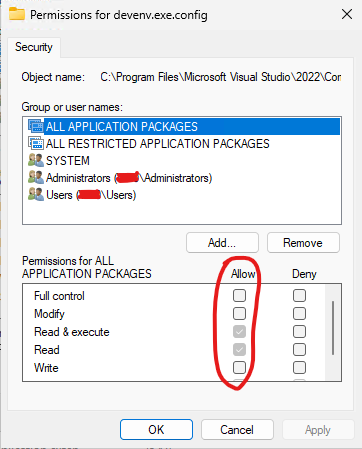Confirm changes with OK button
Screen dimensions: 362x449
point(156,430)
